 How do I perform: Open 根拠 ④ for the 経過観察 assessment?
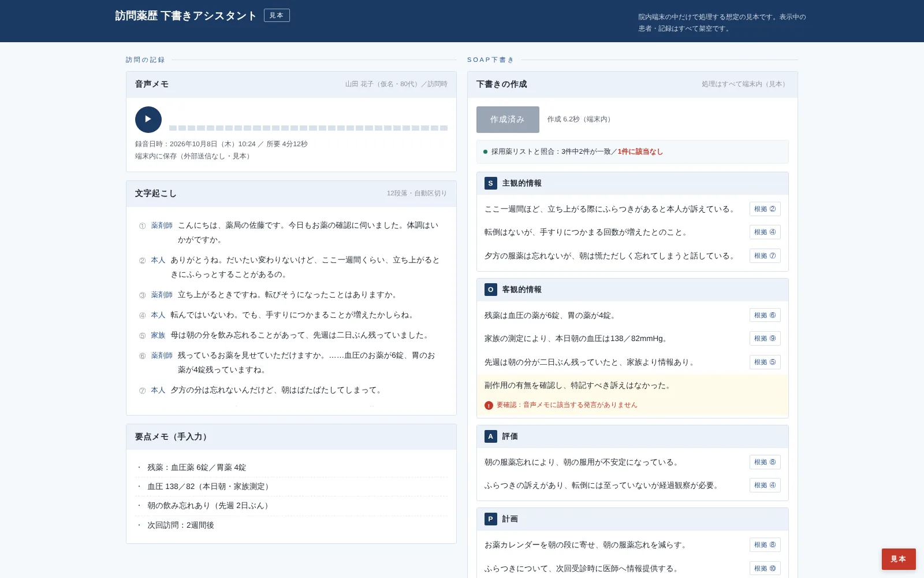765,485
